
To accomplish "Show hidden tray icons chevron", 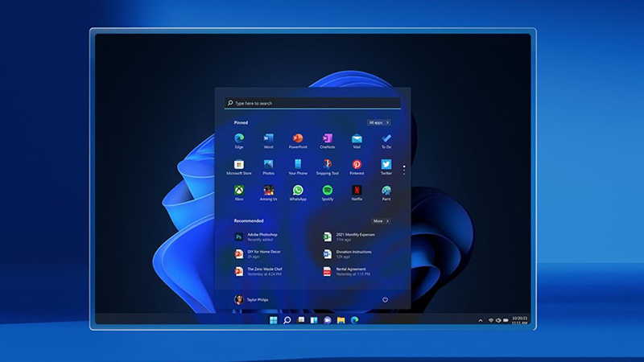I will click(481, 320).
